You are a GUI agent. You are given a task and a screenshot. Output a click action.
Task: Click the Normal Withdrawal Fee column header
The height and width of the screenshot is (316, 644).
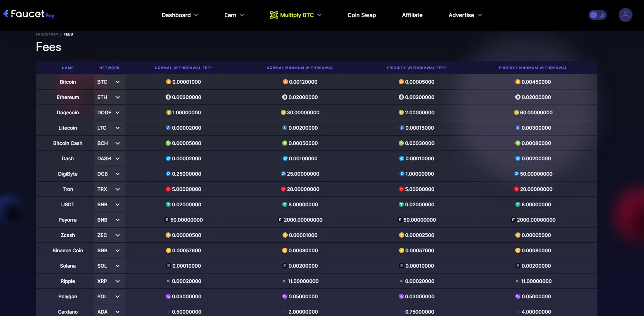click(x=183, y=68)
